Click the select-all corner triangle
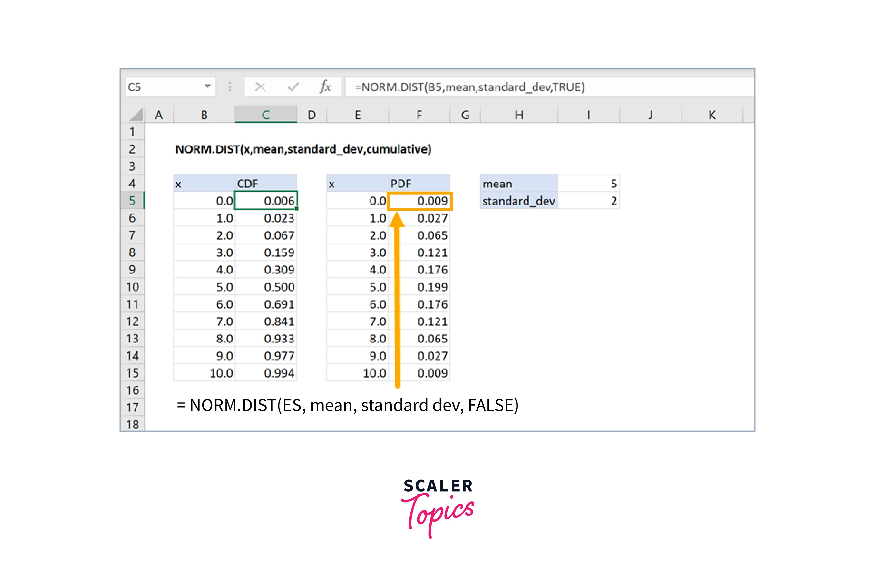Screen dimensions: 875x588 [x=136, y=114]
